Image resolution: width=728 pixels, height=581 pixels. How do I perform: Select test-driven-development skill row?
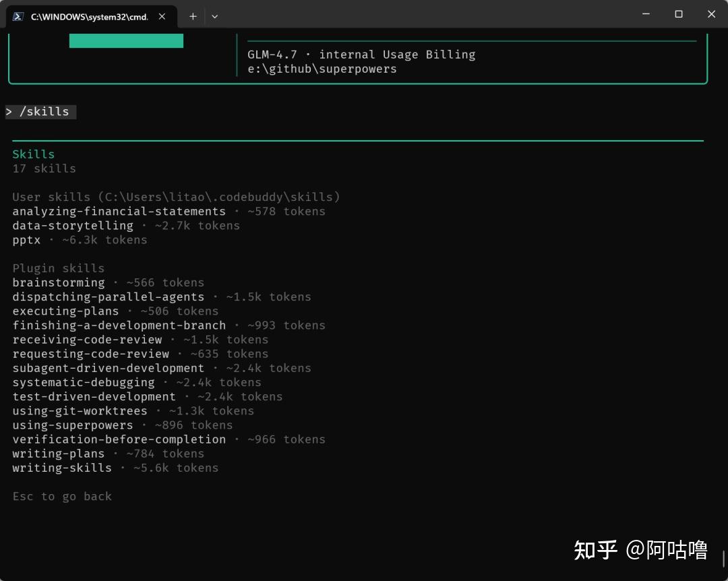147,396
